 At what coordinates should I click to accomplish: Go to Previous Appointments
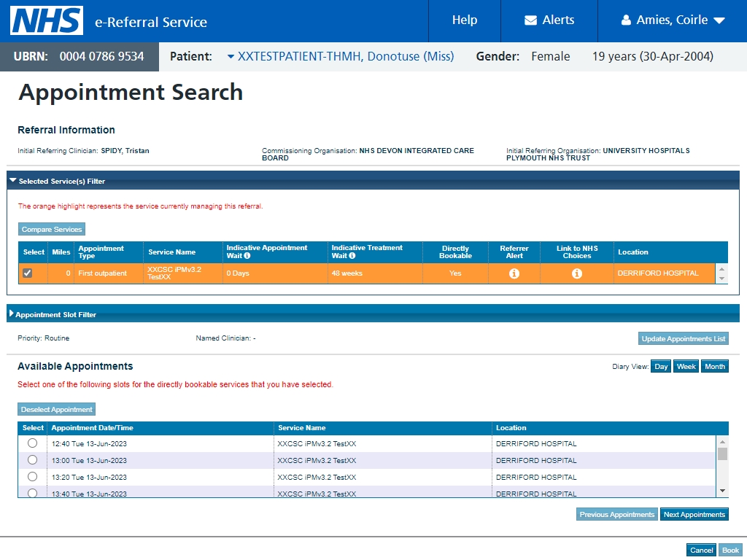click(x=617, y=514)
